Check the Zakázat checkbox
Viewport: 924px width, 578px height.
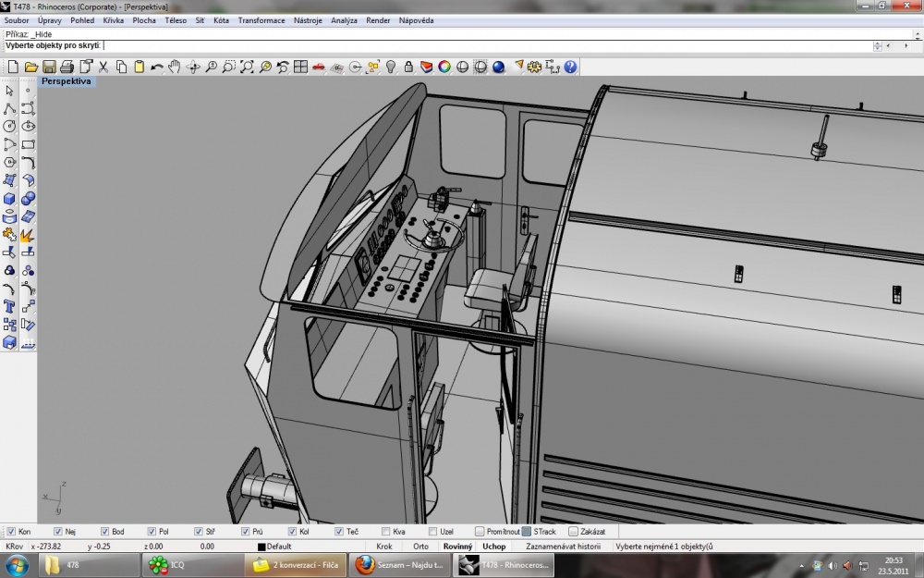(574, 532)
